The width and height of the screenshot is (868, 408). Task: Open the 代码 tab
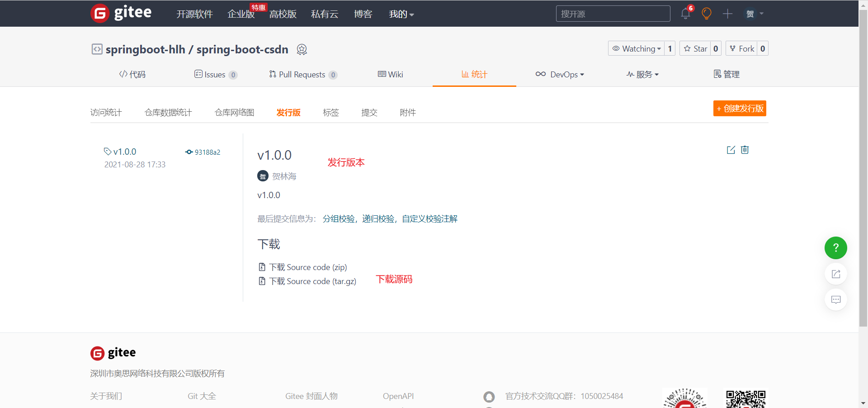[x=132, y=74]
